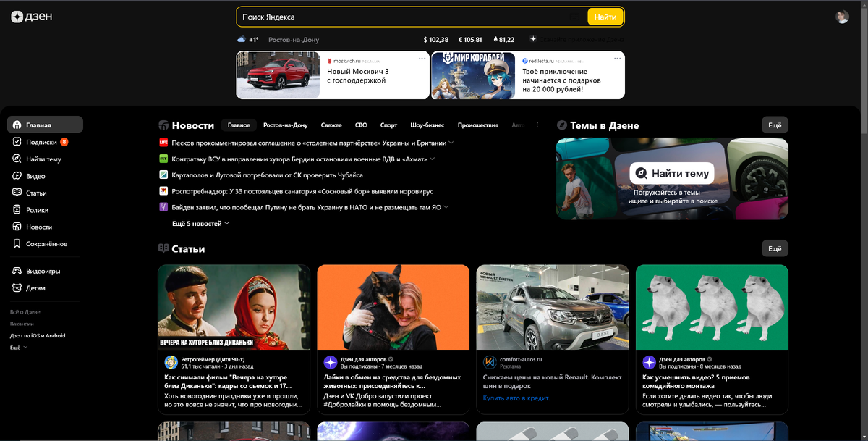Click Ещё button beside Статьи header
The height and width of the screenshot is (441, 868).
(x=775, y=248)
